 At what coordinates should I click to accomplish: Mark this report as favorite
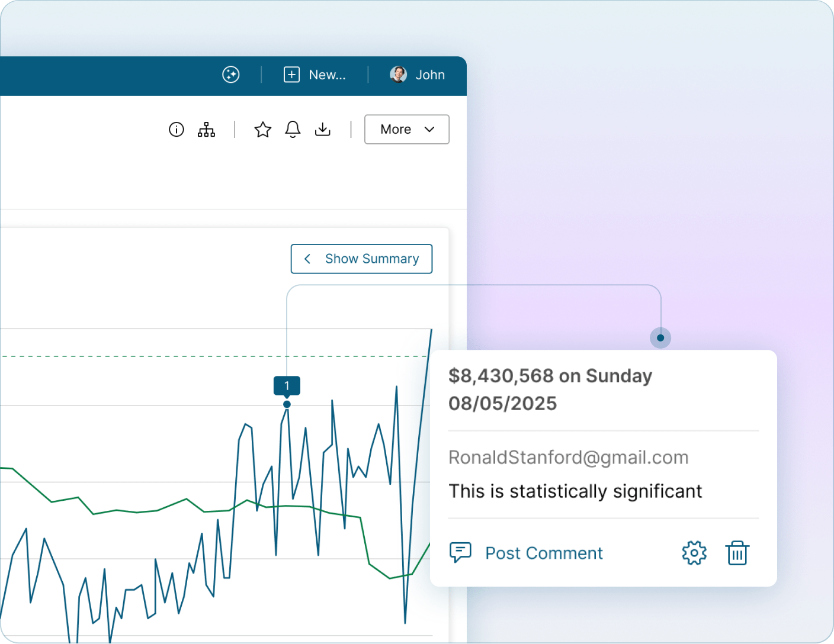(262, 129)
